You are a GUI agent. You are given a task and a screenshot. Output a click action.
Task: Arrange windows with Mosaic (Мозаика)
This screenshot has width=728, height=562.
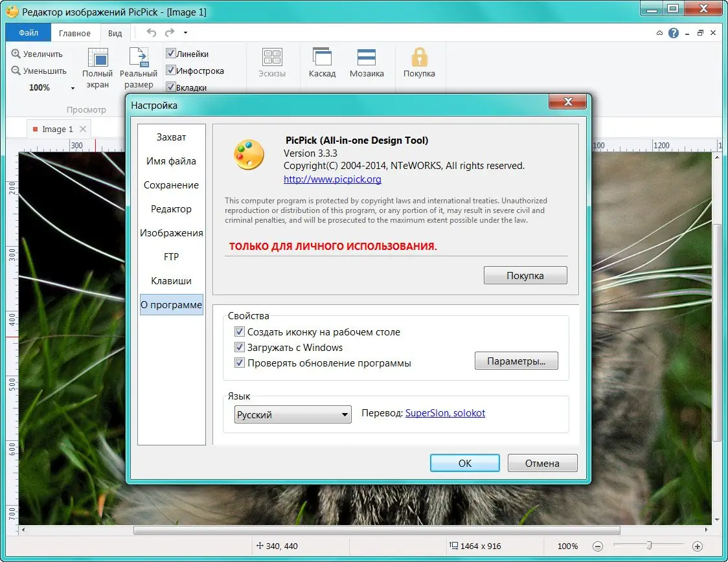[367, 63]
